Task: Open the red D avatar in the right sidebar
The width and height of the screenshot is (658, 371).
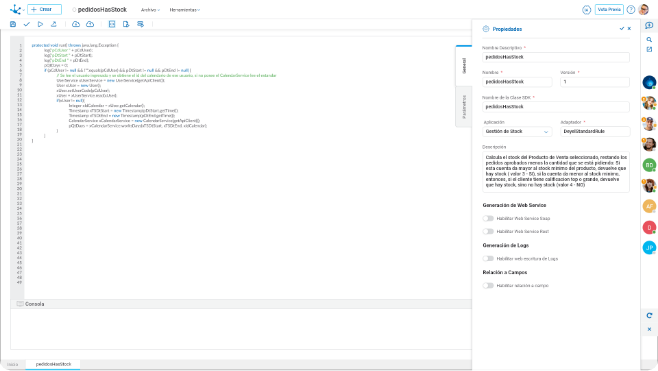Action: point(649,227)
